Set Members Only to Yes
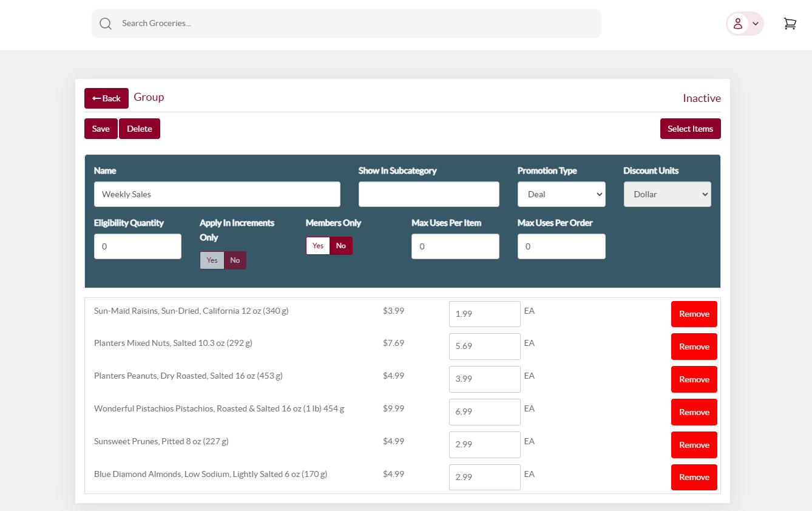 coord(318,246)
